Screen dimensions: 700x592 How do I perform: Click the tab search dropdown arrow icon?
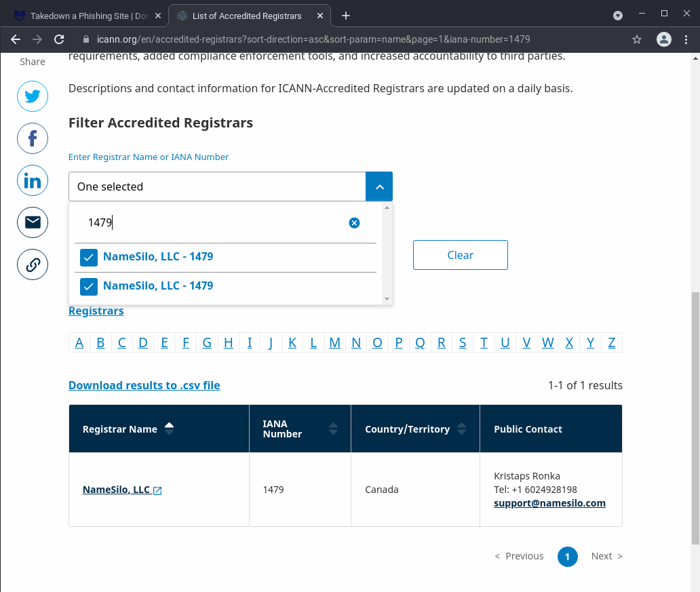point(618,16)
